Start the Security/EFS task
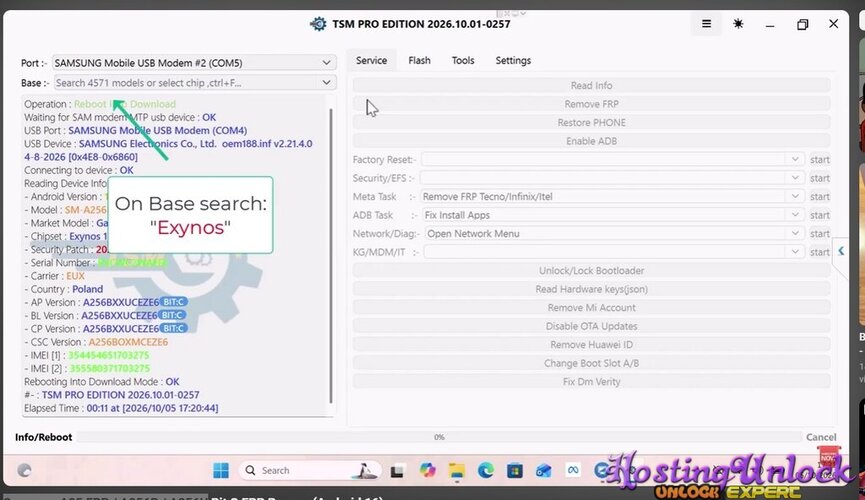This screenshot has height=500, width=865. 820,178
